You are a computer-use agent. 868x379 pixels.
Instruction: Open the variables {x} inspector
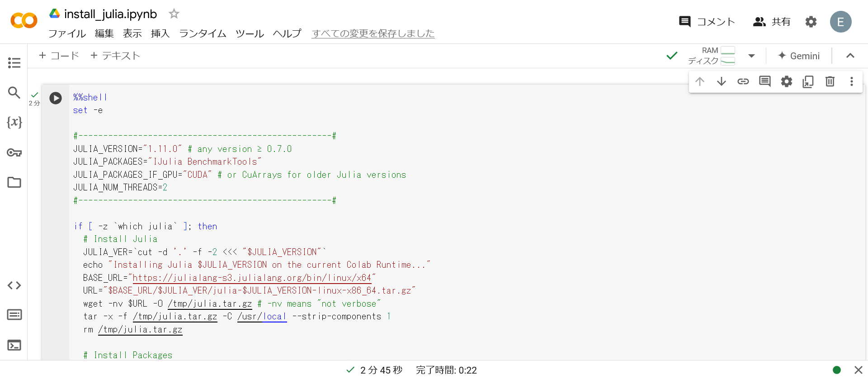pos(14,122)
